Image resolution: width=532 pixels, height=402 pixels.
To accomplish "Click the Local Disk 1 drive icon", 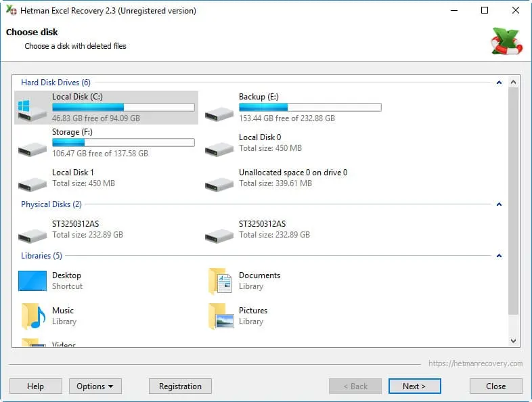I will (x=32, y=185).
